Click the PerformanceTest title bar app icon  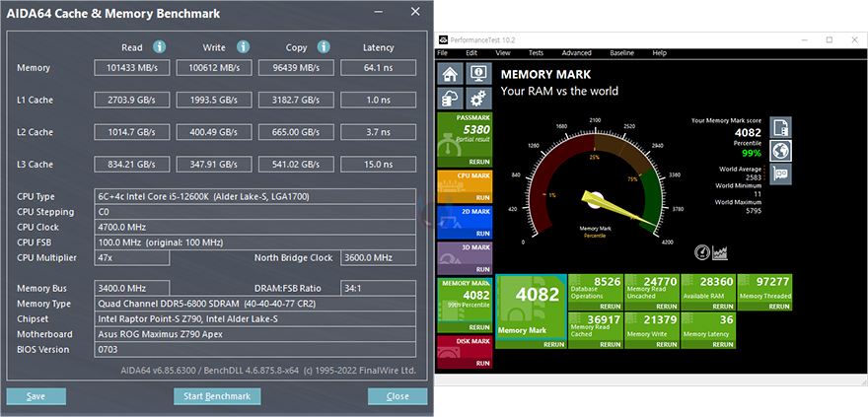pos(443,40)
